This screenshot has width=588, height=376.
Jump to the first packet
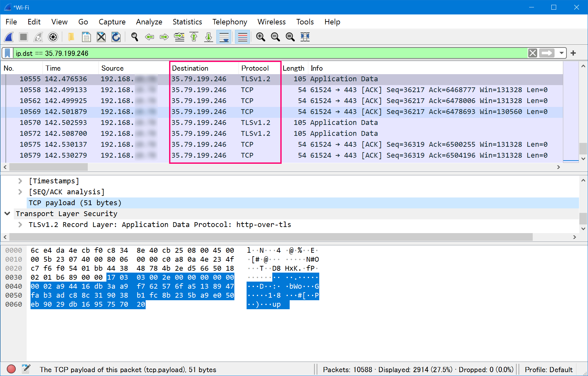[x=194, y=37]
